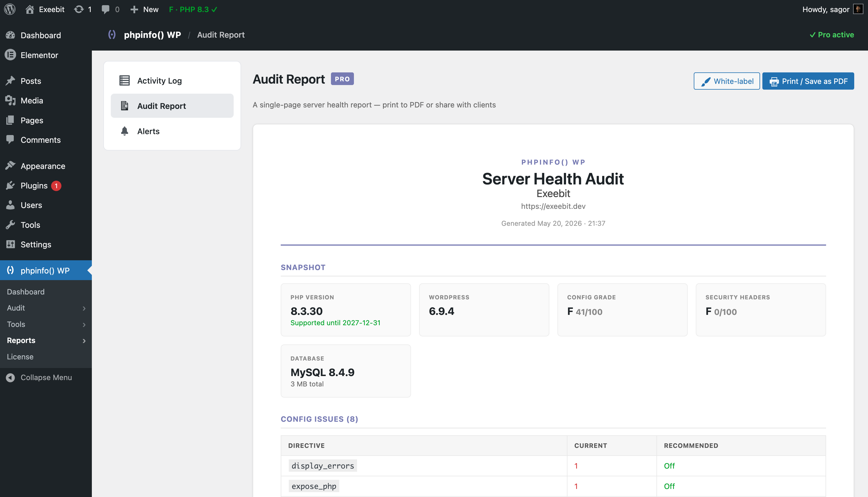Click Collapse Menu label
This screenshot has width=868, height=497.
click(46, 377)
